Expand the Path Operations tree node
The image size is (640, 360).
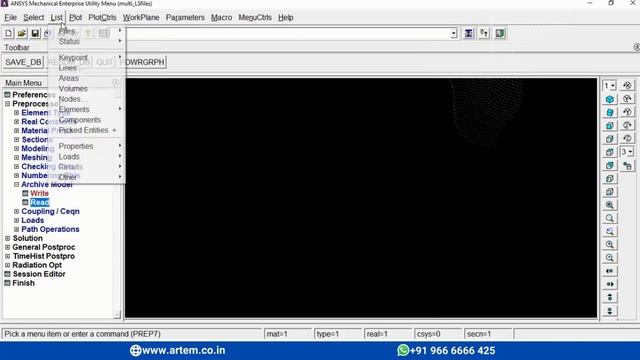tap(16, 229)
